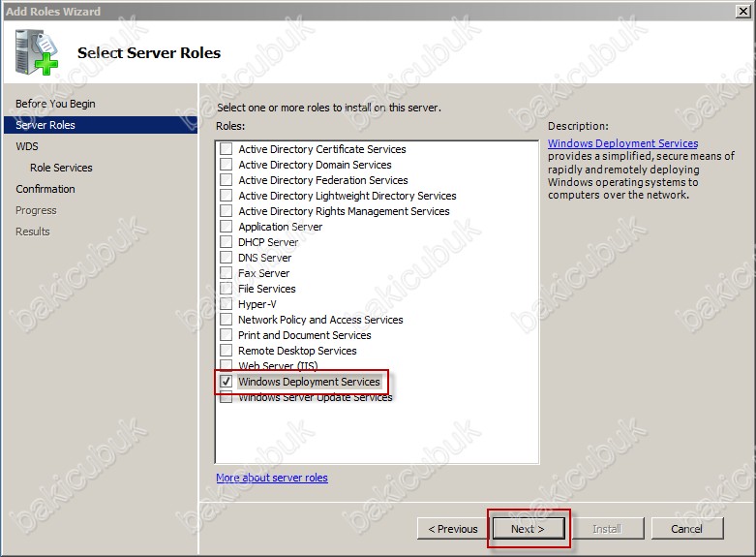Click the Progress step
Screen dimensions: 756x557
coord(36,210)
